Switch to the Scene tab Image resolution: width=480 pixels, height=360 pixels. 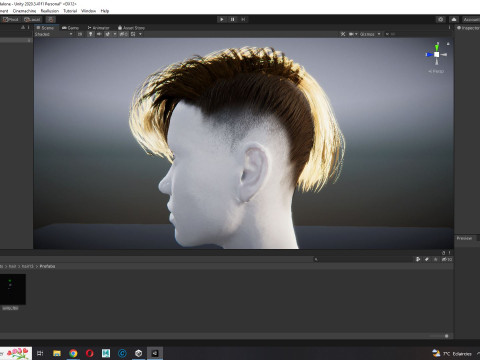pos(45,28)
